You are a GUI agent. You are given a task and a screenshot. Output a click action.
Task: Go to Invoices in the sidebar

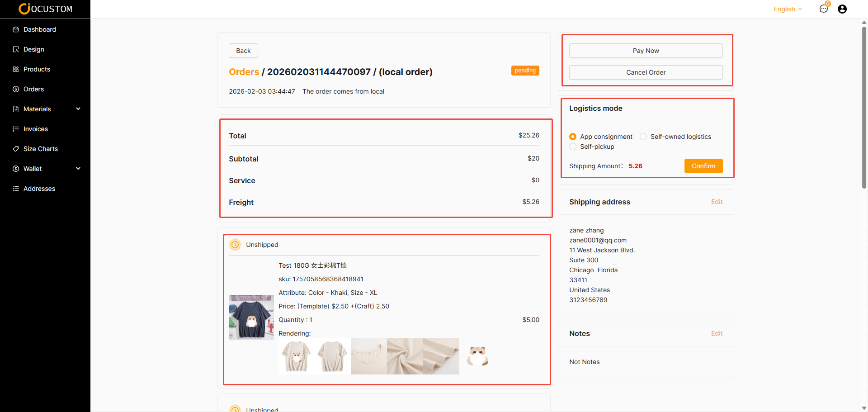[35, 129]
